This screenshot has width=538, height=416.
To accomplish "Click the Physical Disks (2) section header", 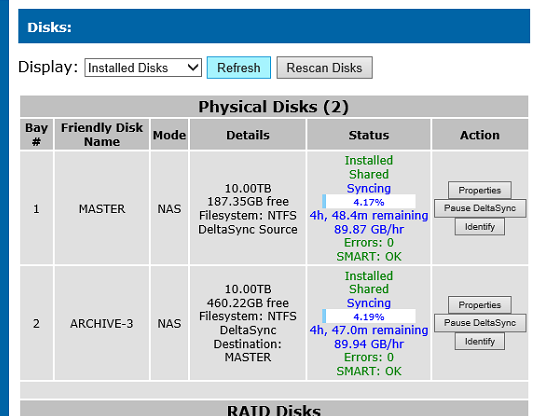I will pos(274,106).
